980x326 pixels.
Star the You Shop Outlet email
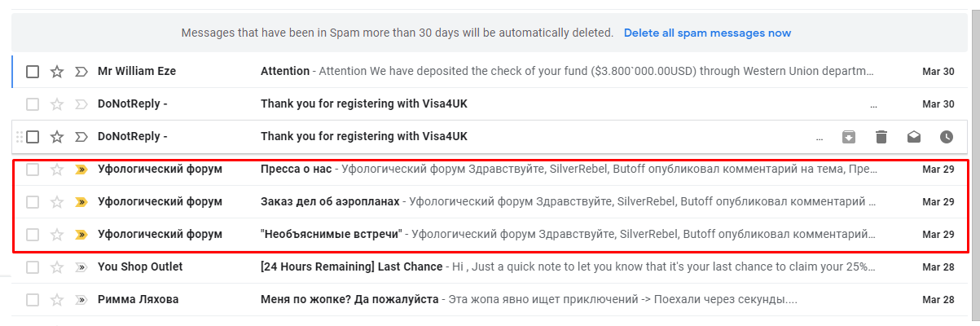57,267
